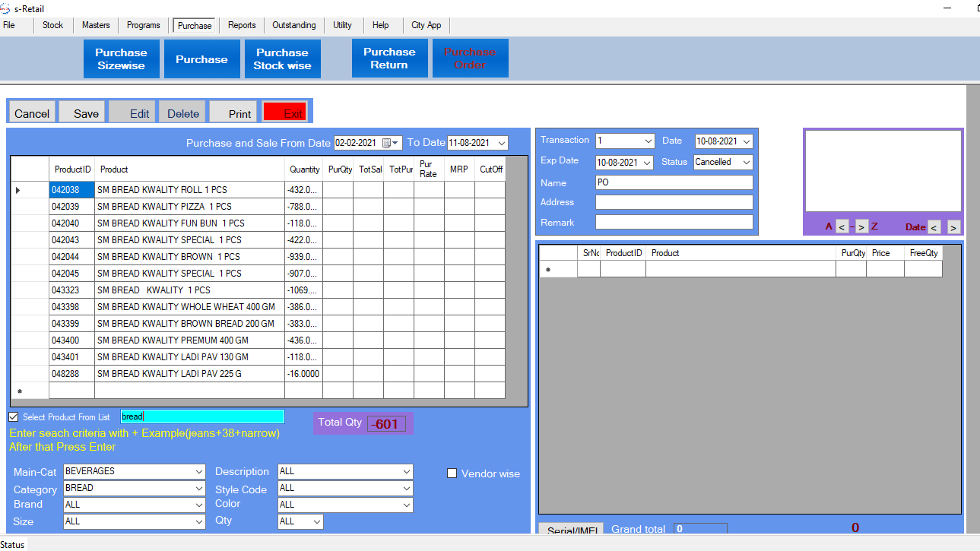
Task: Click the A-Z previous arrow button
Action: (842, 226)
